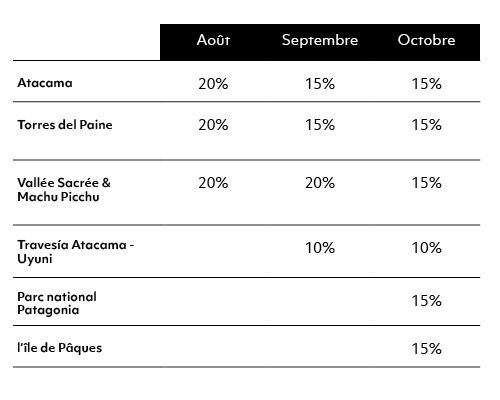
Task: Click the Septembre column header
Action: coord(320,41)
